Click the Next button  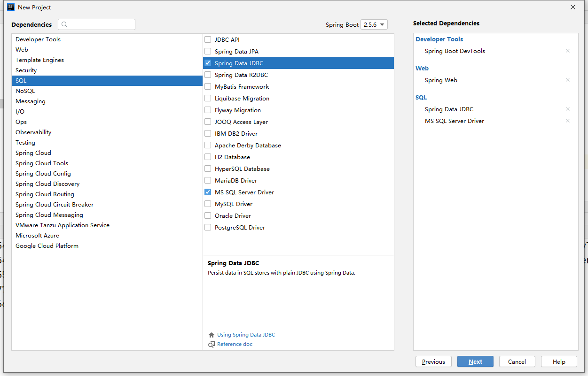point(475,361)
